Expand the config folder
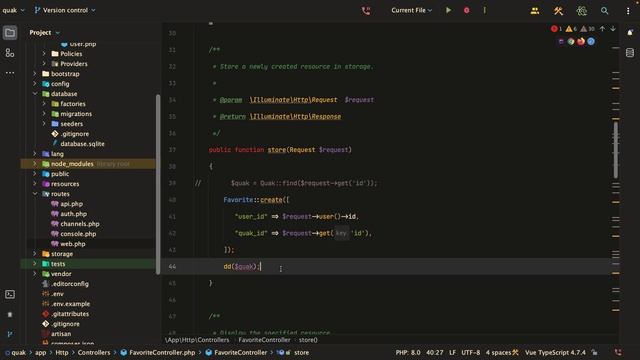The height and width of the screenshot is (360, 640). (35, 84)
